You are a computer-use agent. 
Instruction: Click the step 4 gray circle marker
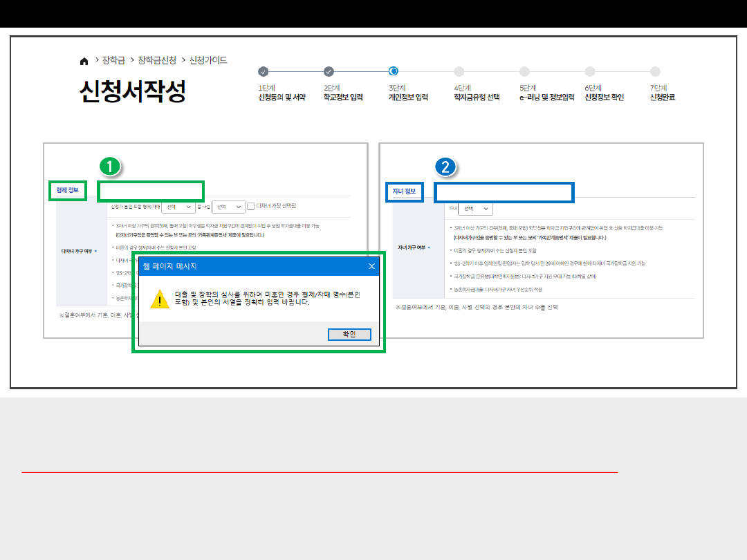459,71
